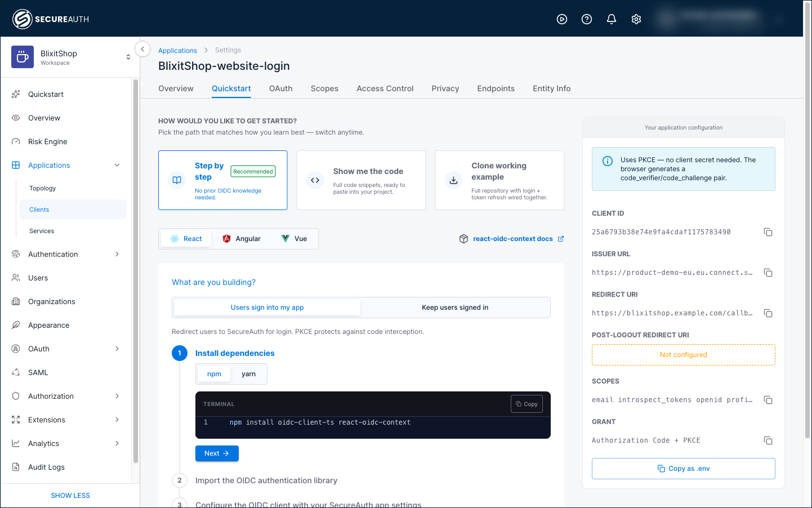The height and width of the screenshot is (508, 812).
Task: Open Users in the sidebar
Action: (x=66, y=278)
